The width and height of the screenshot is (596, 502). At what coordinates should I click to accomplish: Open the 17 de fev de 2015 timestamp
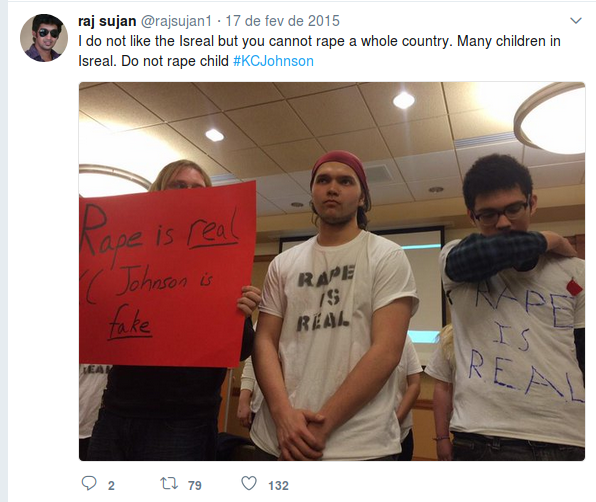(282, 21)
